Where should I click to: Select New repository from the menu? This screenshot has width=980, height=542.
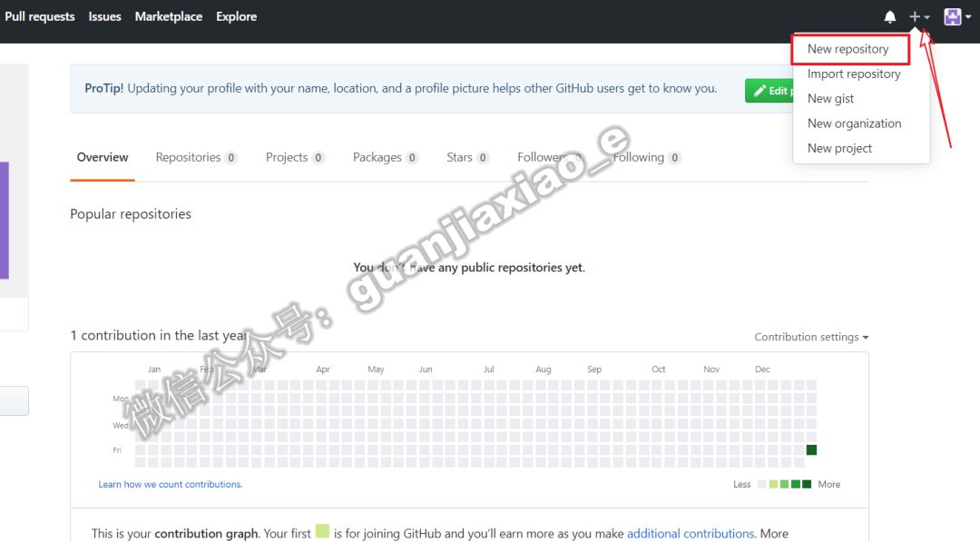coord(848,49)
